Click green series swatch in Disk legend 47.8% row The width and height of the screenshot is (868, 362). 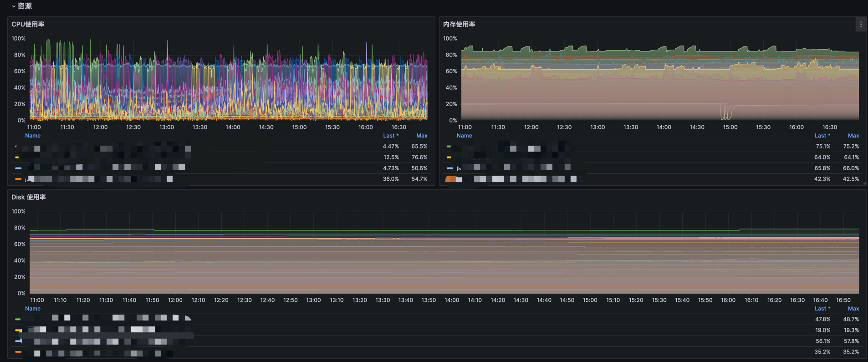(18, 320)
